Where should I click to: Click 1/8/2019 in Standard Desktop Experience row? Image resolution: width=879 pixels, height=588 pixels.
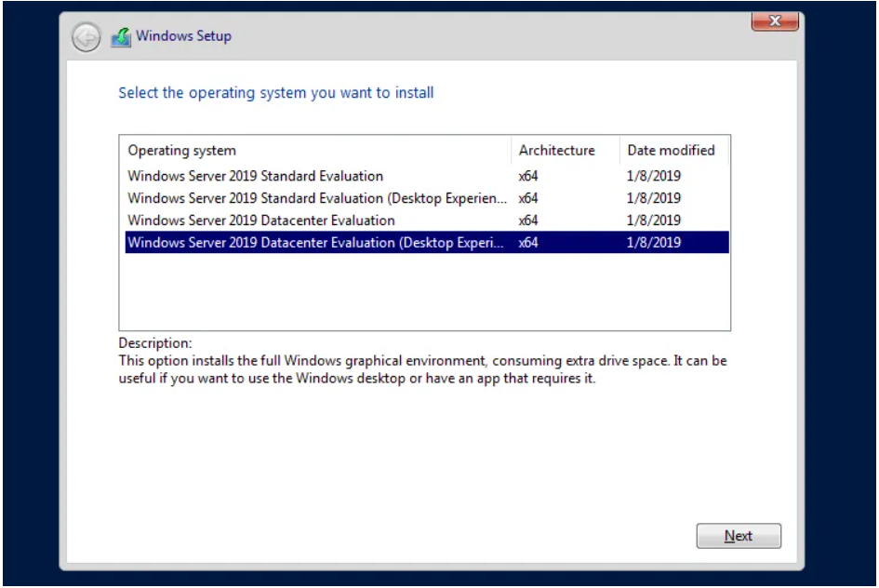point(654,198)
